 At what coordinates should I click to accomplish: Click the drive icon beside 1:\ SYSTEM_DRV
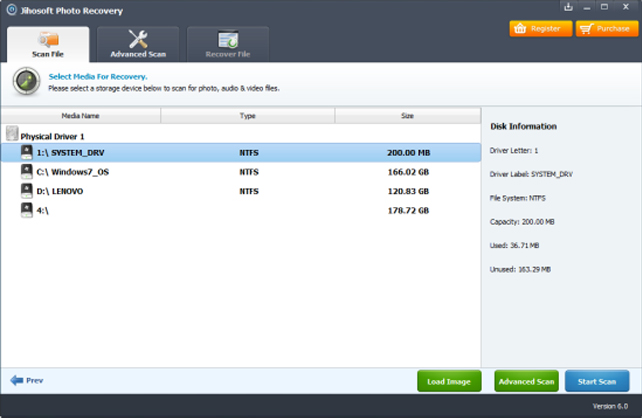click(x=26, y=153)
